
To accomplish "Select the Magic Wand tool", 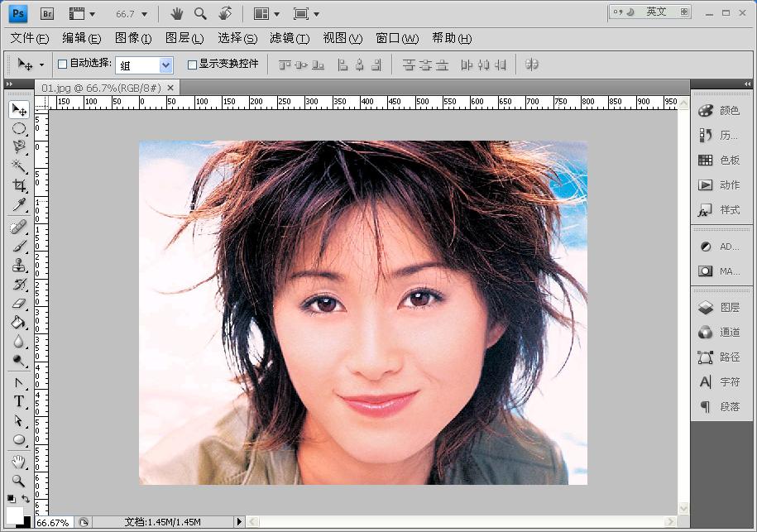I will 19,166.
